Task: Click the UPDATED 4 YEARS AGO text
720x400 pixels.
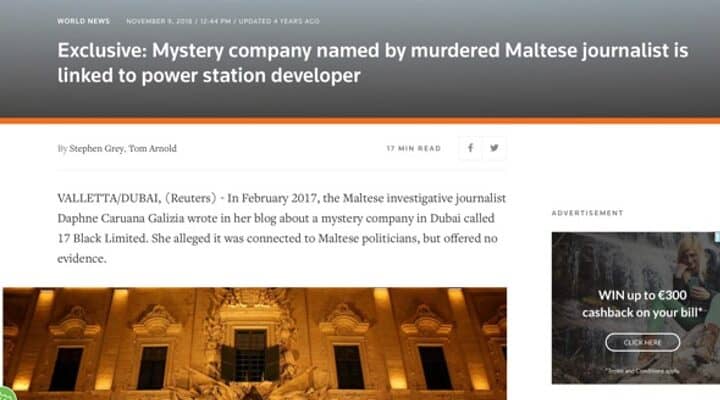Action: (279, 21)
